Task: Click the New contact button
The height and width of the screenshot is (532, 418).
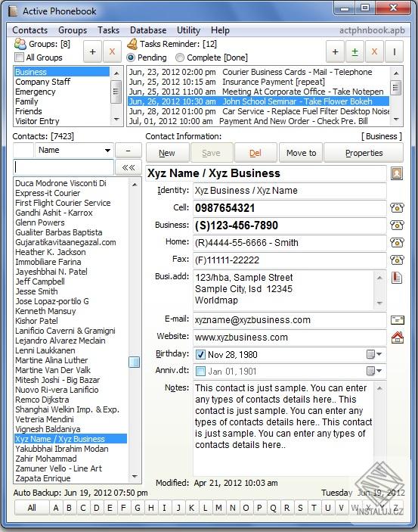Action: pyautogui.click(x=167, y=153)
